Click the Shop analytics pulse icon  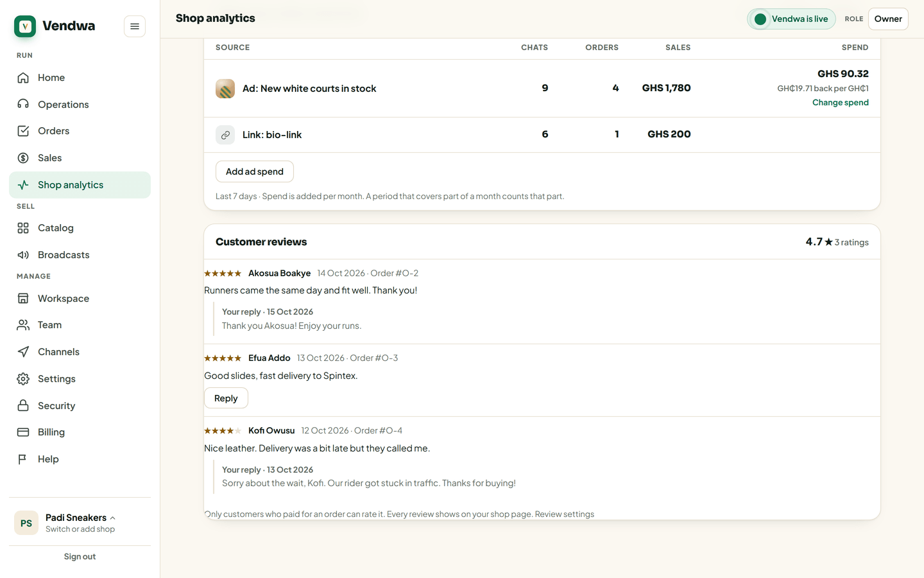[x=23, y=185]
